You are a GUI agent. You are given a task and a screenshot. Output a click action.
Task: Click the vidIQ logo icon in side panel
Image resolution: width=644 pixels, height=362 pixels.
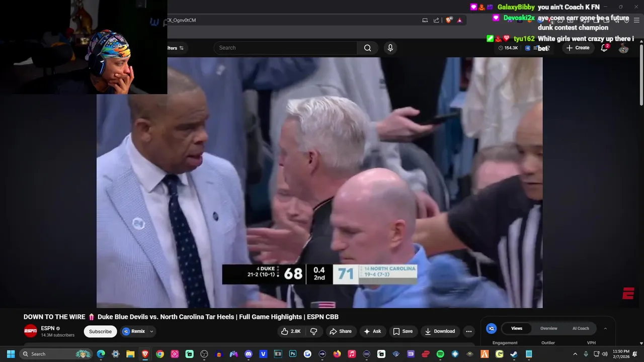(492, 328)
